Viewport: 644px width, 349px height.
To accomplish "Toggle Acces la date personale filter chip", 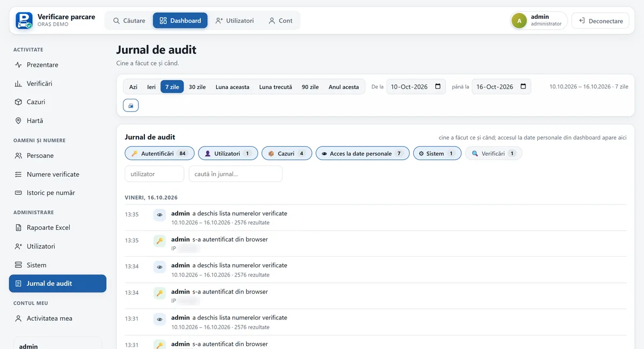I will [362, 154].
